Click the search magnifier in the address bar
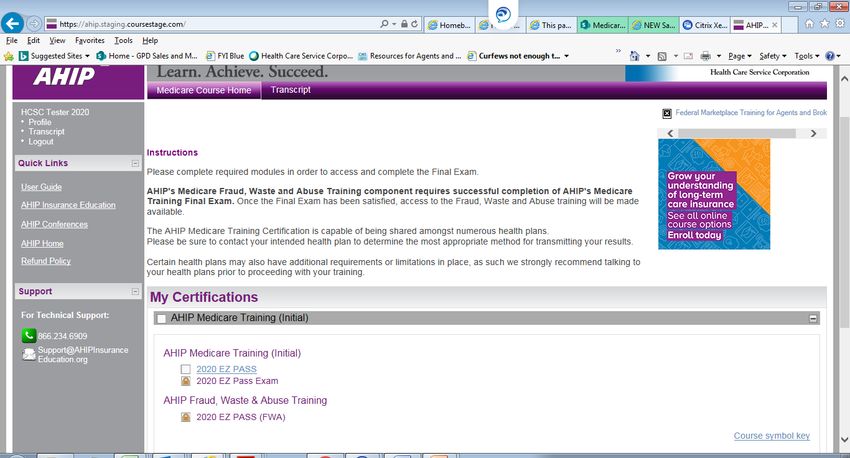The image size is (850, 458). [384, 24]
